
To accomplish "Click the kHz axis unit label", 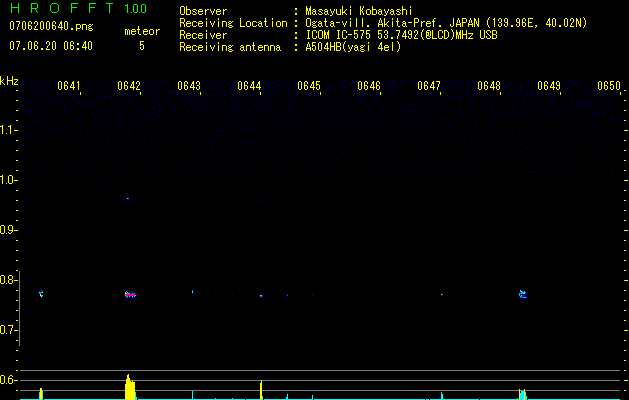I will pos(9,81).
